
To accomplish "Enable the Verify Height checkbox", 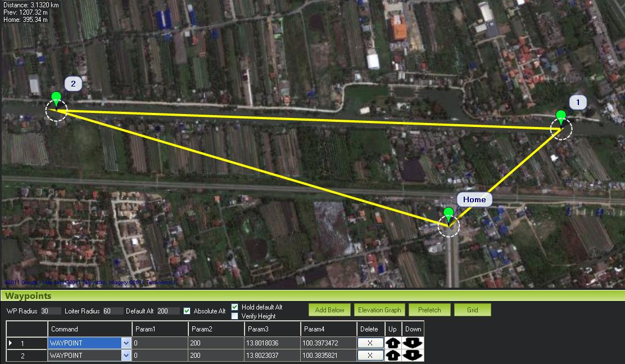I will pyautogui.click(x=235, y=316).
